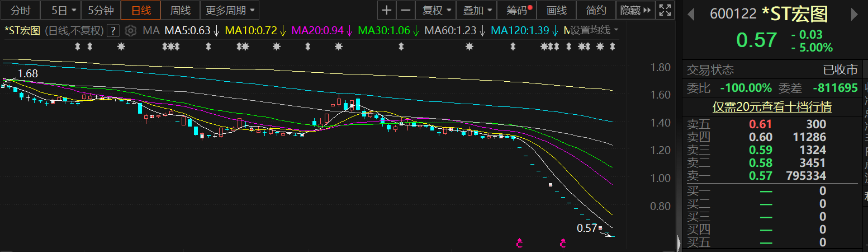
Task: Click 委差 -811695 value
Action: coord(834,88)
